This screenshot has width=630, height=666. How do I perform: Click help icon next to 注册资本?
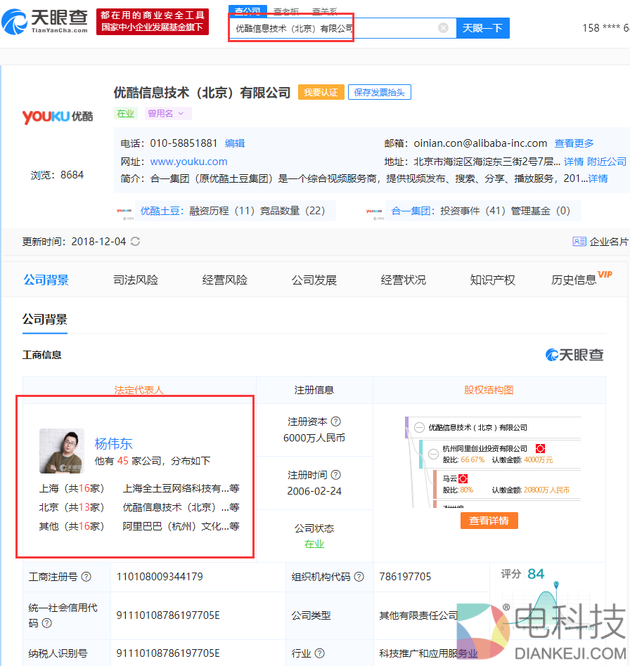point(335,422)
